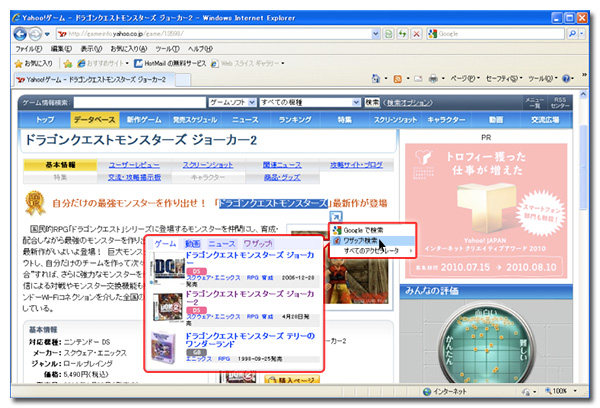Click the Home icon in command bar
This screenshot has height=408, width=600.
pyautogui.click(x=376, y=79)
